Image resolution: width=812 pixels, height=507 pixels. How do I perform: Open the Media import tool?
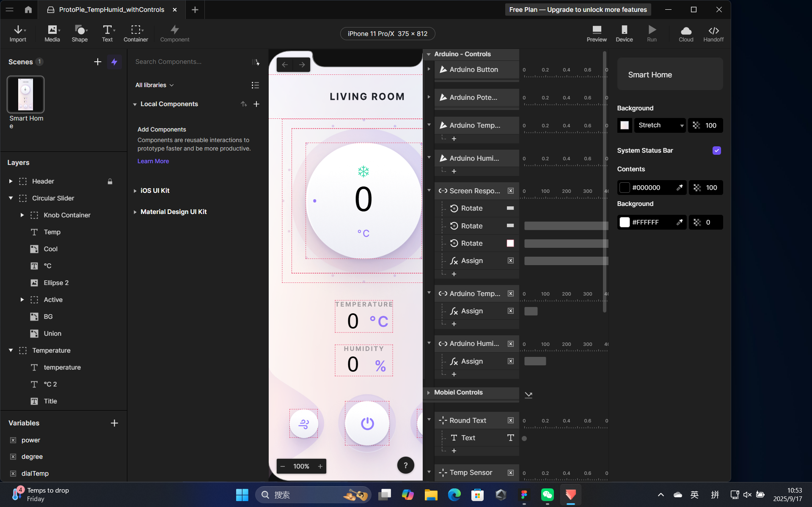point(52,33)
